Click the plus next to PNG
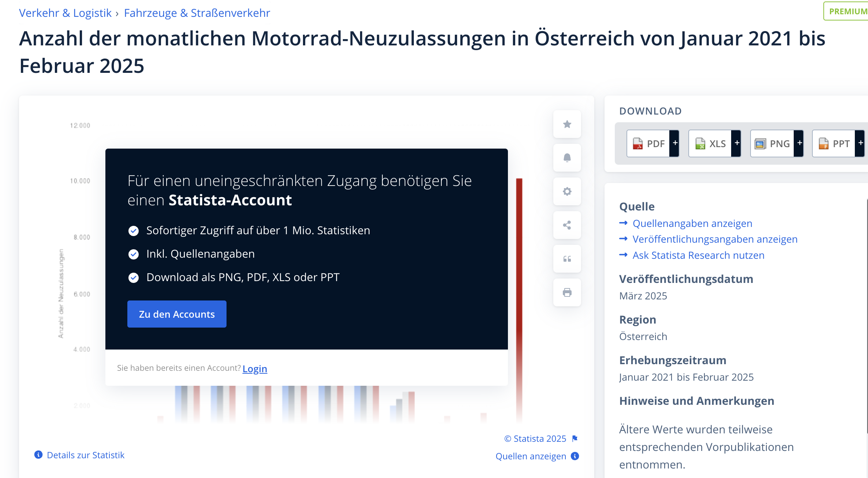868x478 pixels. (799, 143)
